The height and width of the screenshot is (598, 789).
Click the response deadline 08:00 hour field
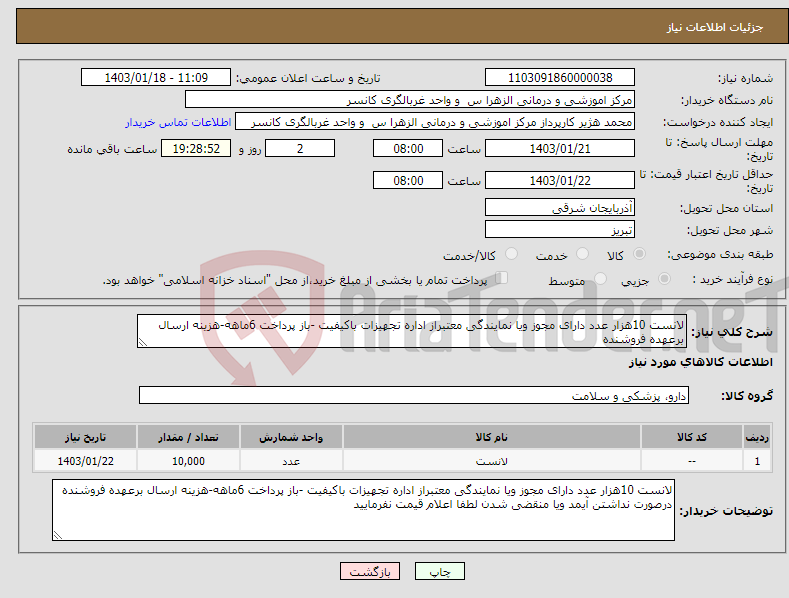coord(408,148)
